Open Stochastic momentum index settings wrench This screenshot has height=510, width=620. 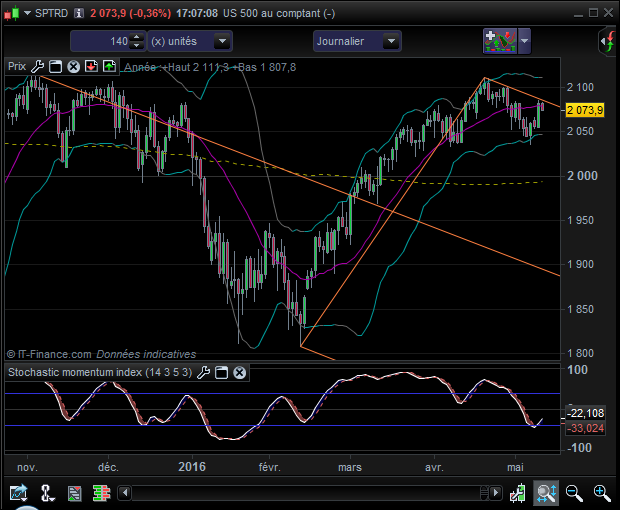click(x=204, y=372)
